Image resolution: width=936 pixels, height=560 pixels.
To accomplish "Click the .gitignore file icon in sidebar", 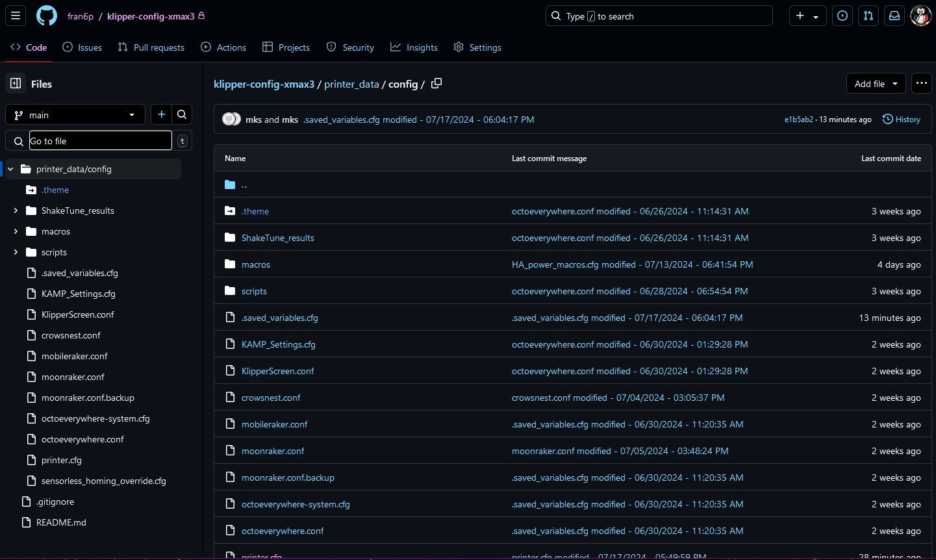I will (26, 502).
